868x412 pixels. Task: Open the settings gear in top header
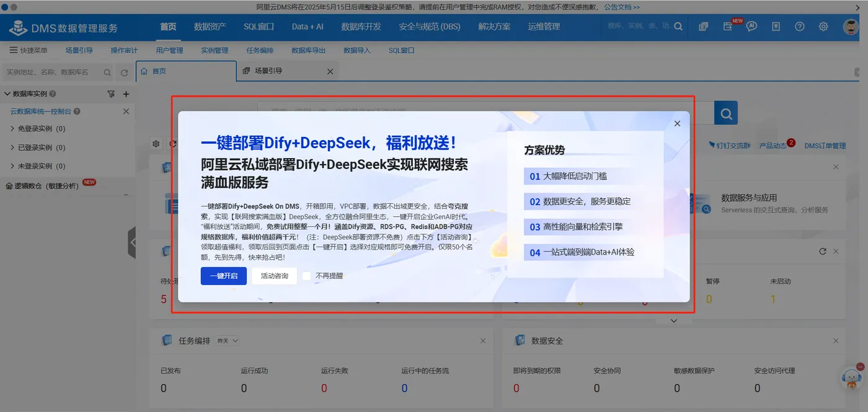click(823, 27)
